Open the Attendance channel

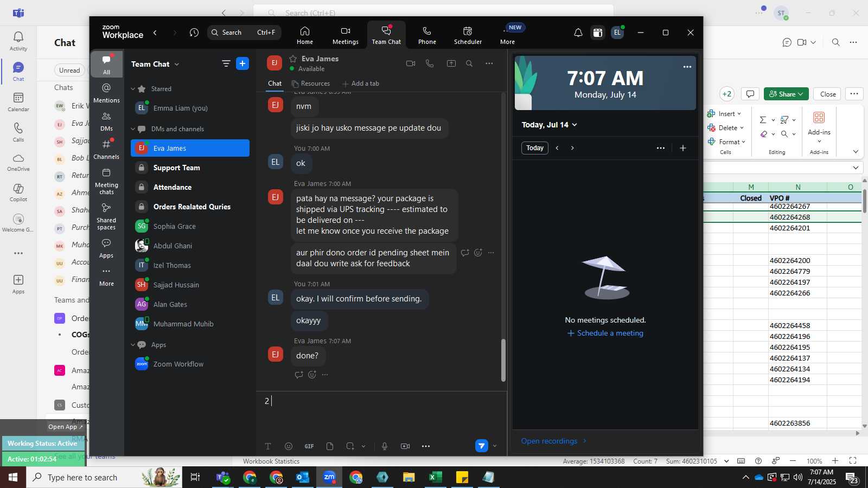[190, 187]
